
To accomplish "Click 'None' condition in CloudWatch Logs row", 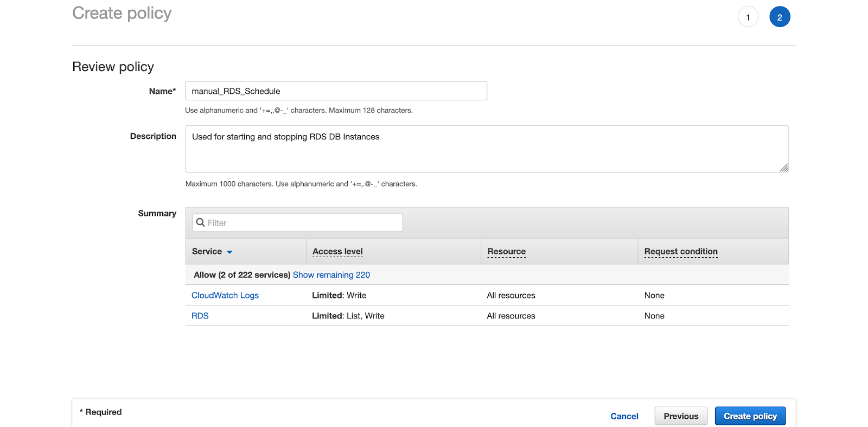I will (x=654, y=295).
